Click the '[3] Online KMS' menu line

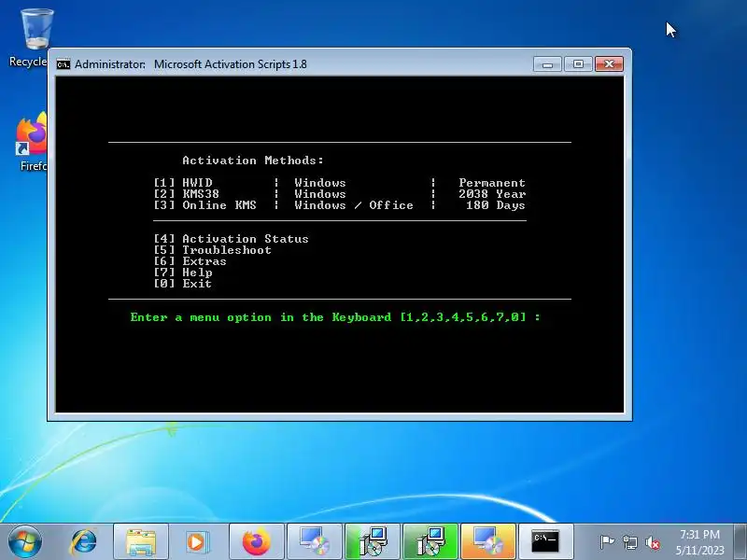[204, 205]
